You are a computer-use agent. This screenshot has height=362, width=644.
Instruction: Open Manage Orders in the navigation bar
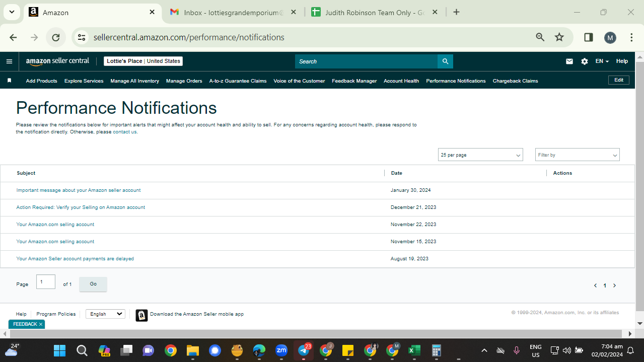184,81
